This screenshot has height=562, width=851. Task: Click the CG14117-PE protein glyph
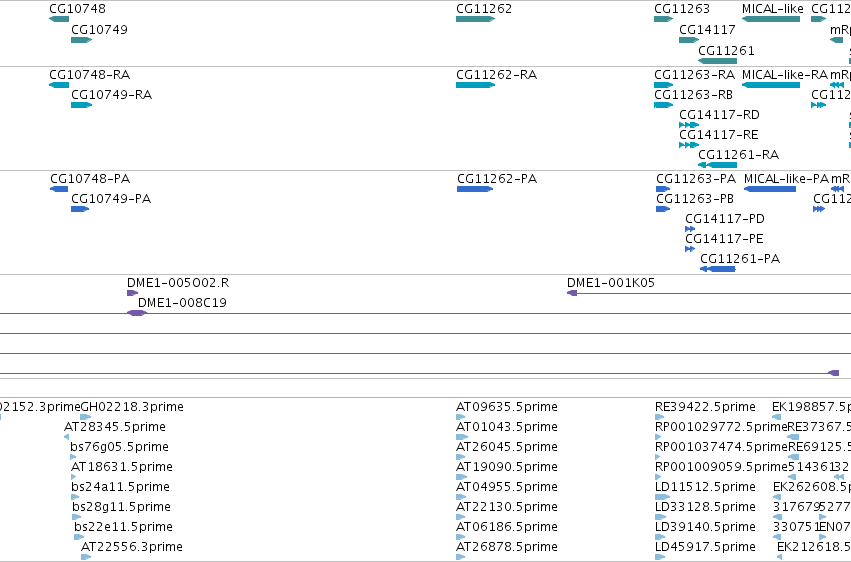690,249
